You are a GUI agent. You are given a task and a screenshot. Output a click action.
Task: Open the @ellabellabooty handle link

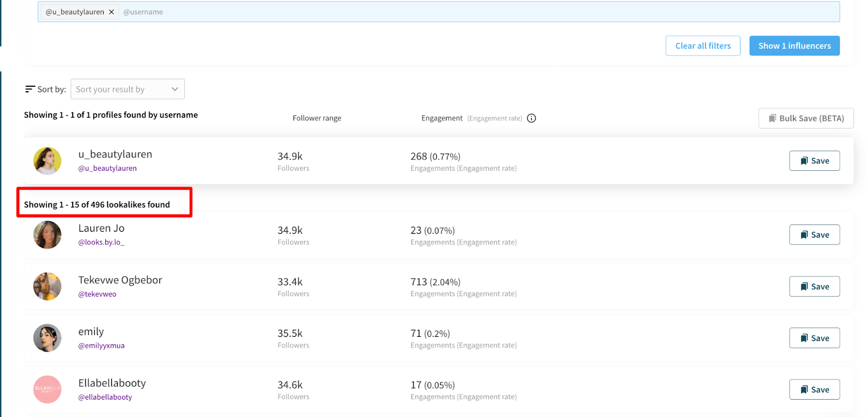pyautogui.click(x=105, y=397)
